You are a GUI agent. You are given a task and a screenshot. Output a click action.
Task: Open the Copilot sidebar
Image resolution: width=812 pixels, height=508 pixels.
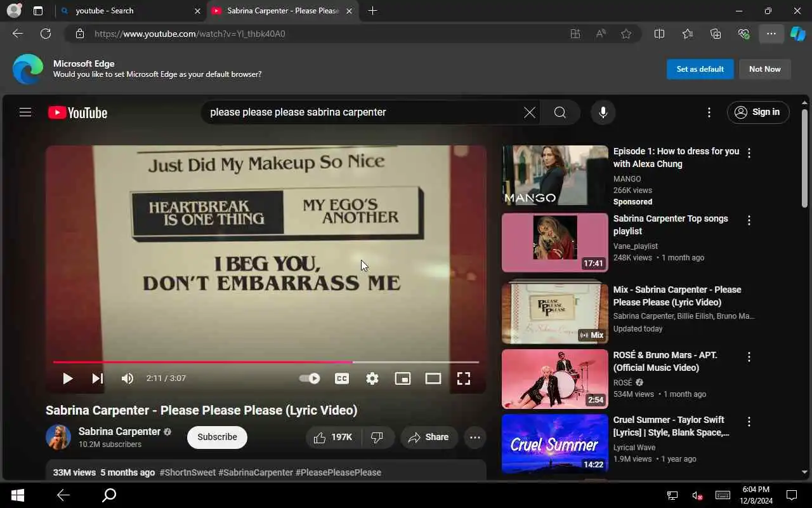[797, 34]
